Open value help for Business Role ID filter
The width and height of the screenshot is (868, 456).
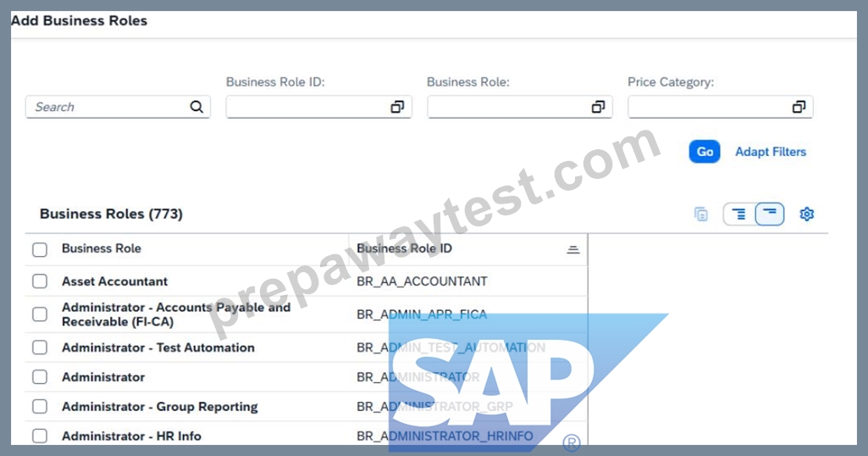[397, 107]
